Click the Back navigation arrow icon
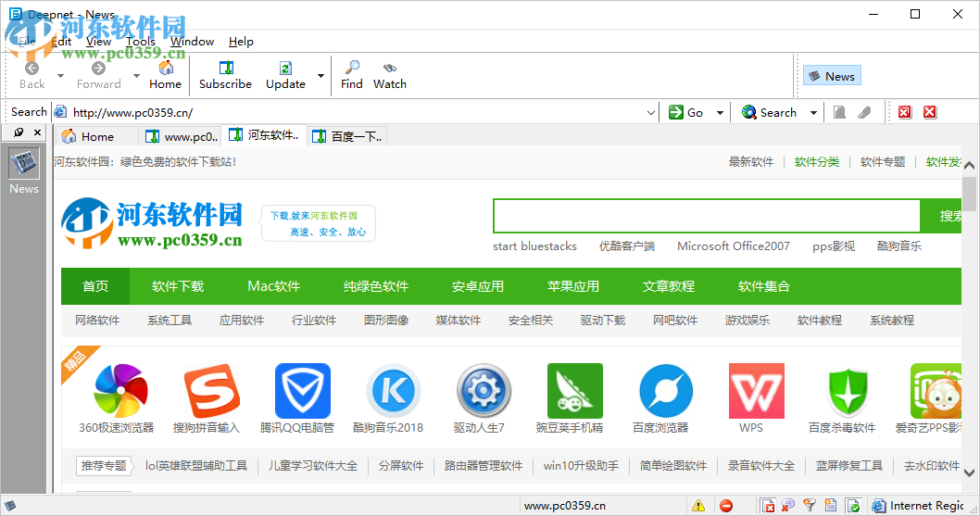 tap(31, 69)
